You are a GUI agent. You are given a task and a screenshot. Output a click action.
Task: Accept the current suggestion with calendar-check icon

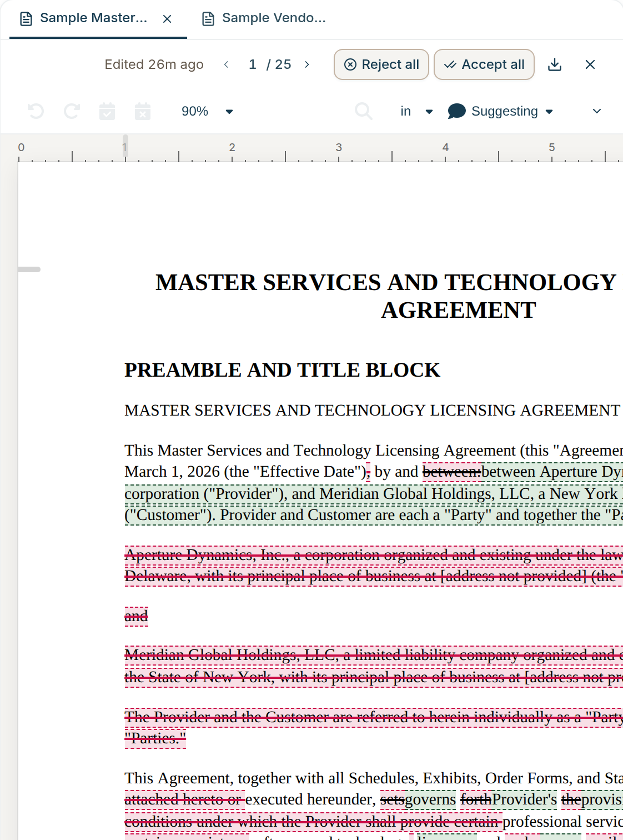coord(107,111)
